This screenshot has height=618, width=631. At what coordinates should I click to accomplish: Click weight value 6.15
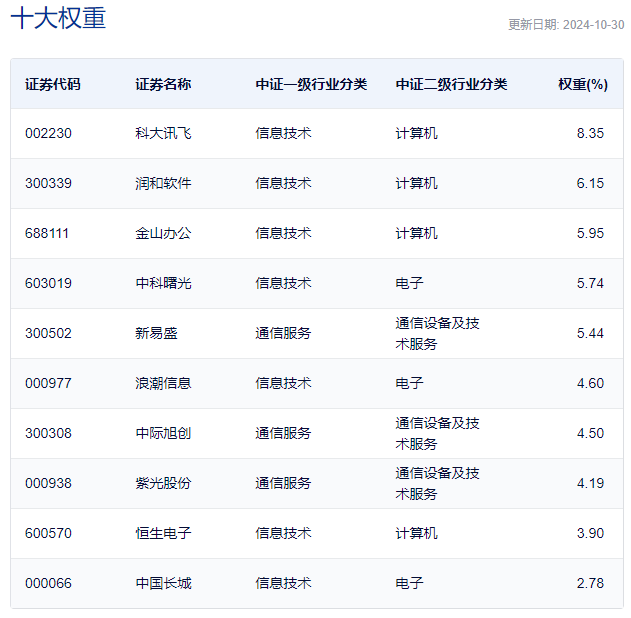(x=590, y=183)
